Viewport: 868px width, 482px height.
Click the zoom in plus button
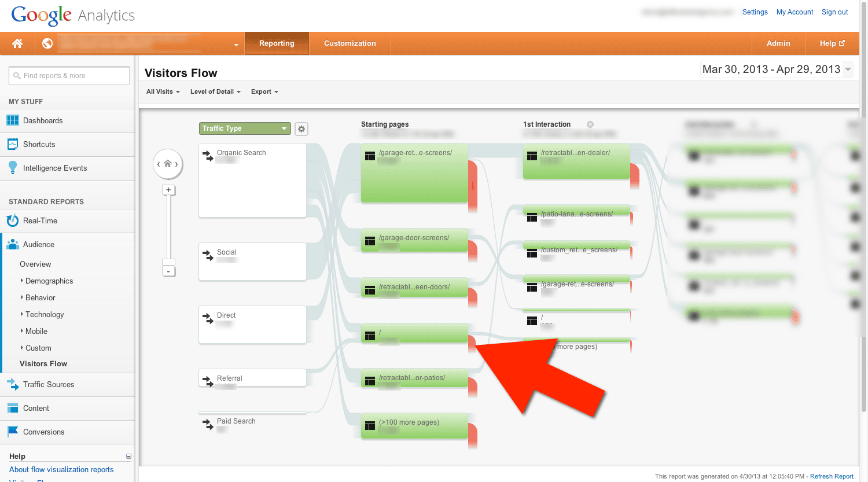(168, 190)
